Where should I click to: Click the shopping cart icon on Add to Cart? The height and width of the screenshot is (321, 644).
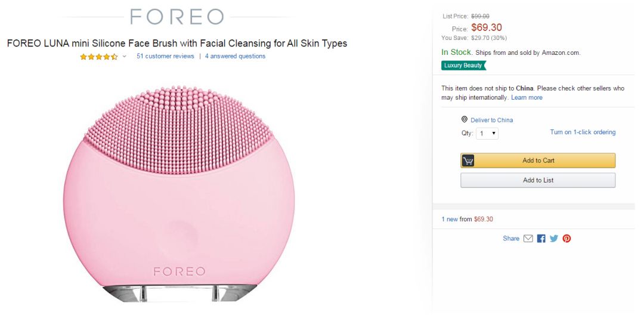pyautogui.click(x=468, y=160)
